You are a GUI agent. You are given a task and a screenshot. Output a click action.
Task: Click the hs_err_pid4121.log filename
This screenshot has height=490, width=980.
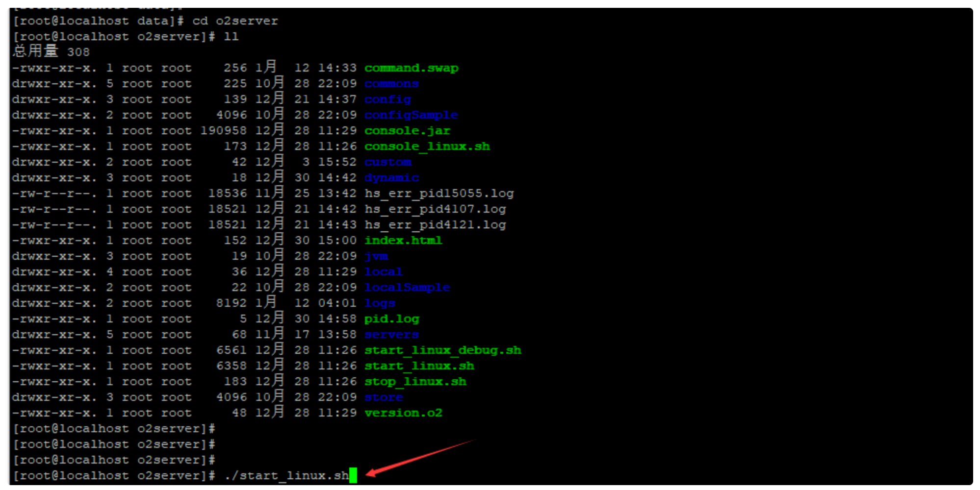pos(435,225)
